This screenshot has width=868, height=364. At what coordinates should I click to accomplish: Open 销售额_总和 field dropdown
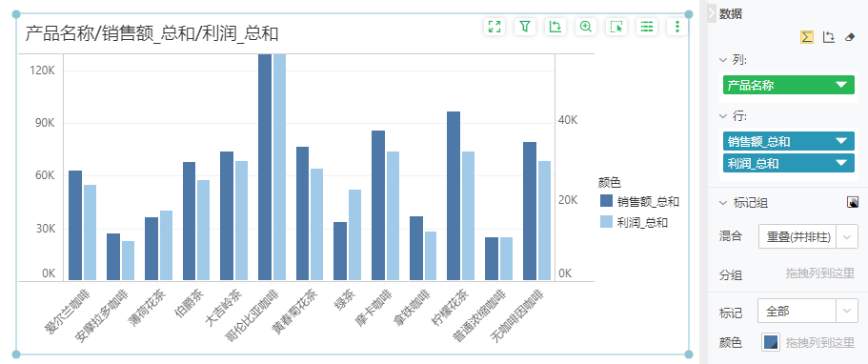tap(841, 141)
